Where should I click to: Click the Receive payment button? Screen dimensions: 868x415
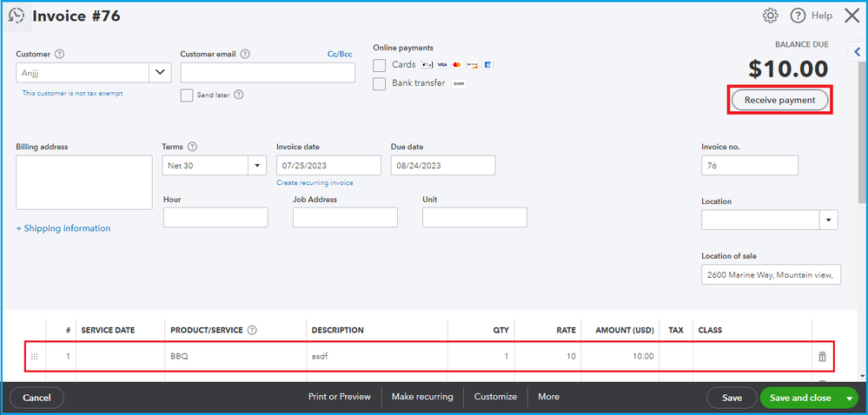(779, 100)
